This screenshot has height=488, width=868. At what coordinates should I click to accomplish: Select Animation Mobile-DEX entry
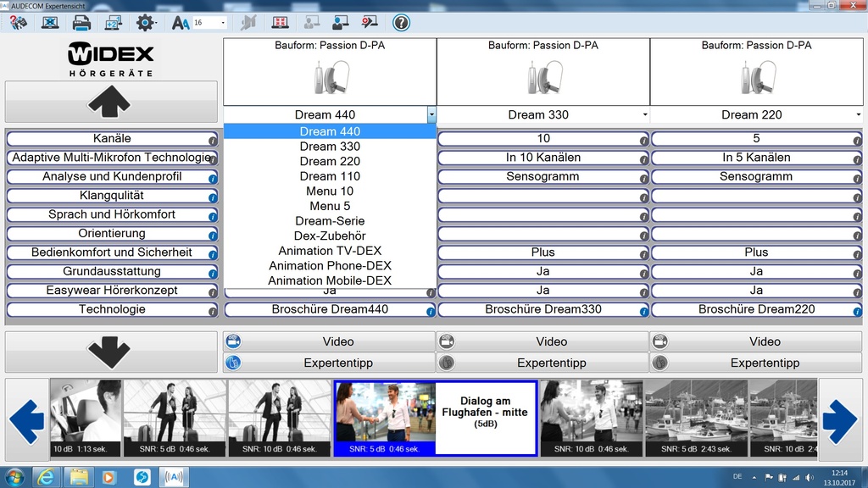point(330,280)
